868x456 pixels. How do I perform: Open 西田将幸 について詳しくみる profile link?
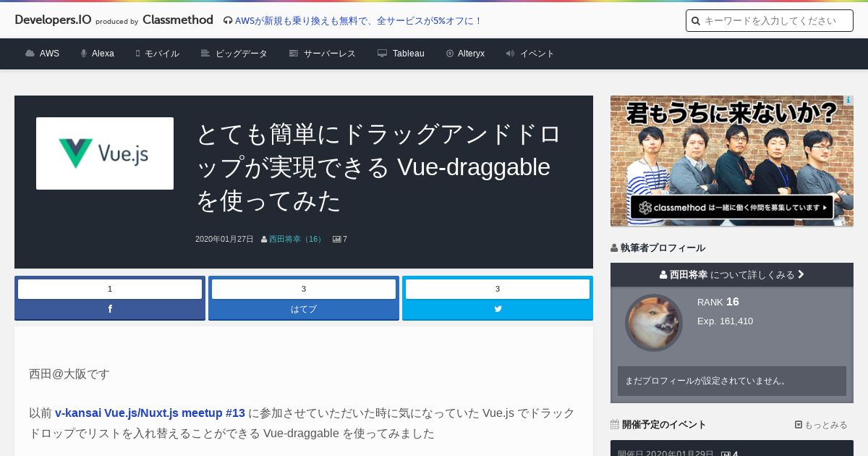click(x=732, y=274)
